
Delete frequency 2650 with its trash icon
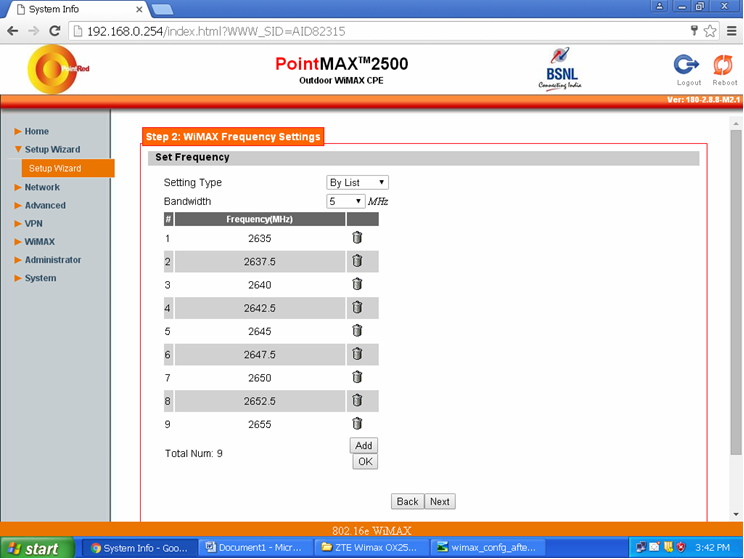point(357,377)
